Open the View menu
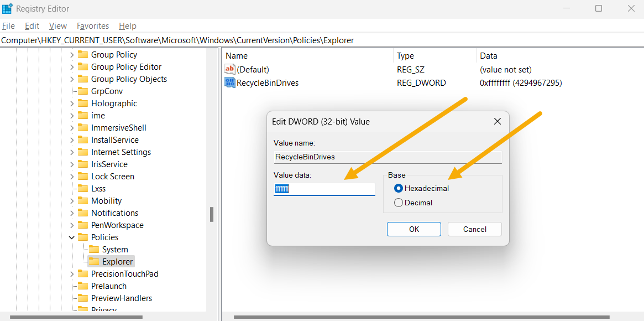This screenshot has width=644, height=321. [x=57, y=25]
